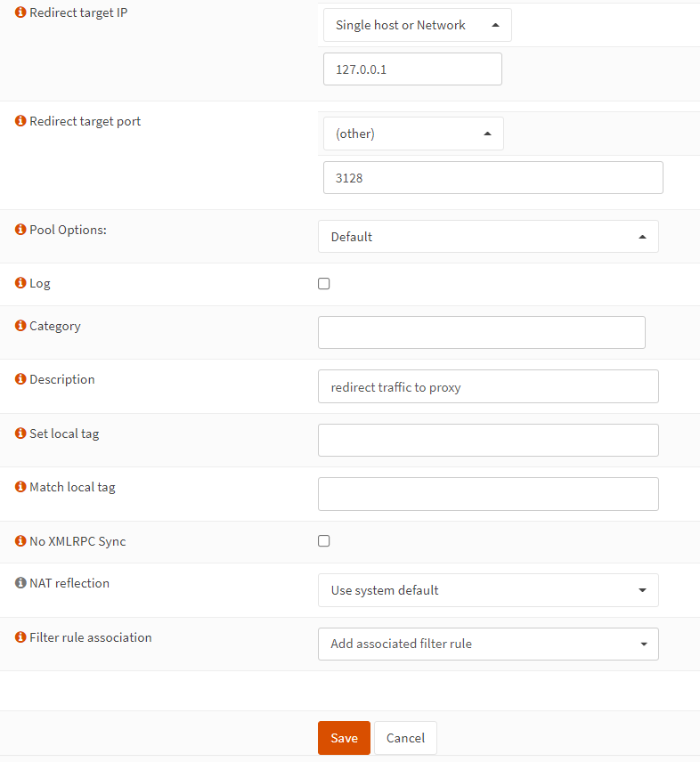
Task: Open the redirect target port (other) dropdown
Action: coord(413,134)
